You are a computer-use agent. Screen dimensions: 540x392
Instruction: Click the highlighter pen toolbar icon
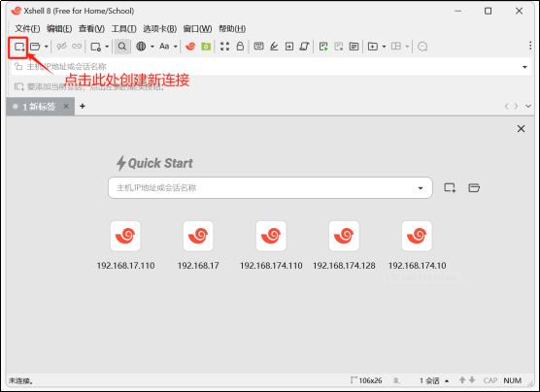pos(274,47)
